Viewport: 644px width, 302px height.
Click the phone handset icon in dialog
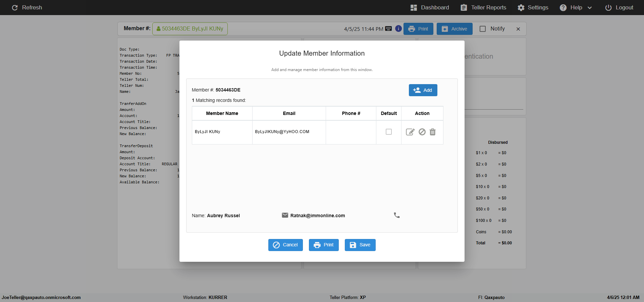click(x=397, y=215)
